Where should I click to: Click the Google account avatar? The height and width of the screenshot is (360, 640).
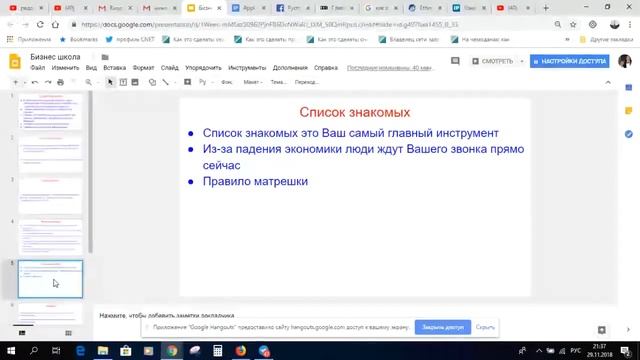pyautogui.click(x=624, y=61)
